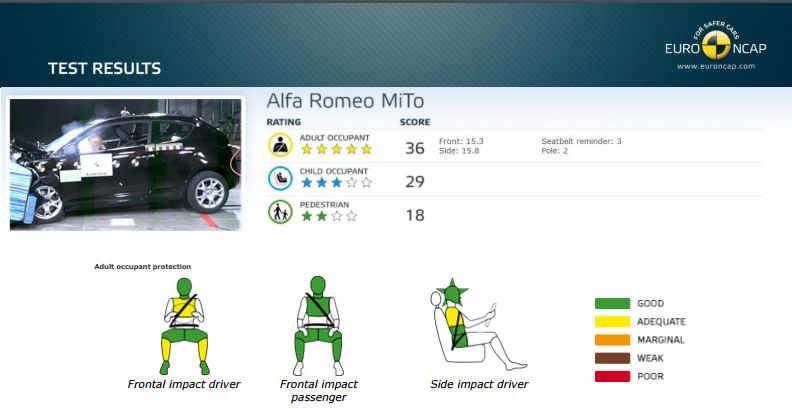792x409 pixels.
Task: Select the frontal impact passenger dummy figure
Action: 318,326
